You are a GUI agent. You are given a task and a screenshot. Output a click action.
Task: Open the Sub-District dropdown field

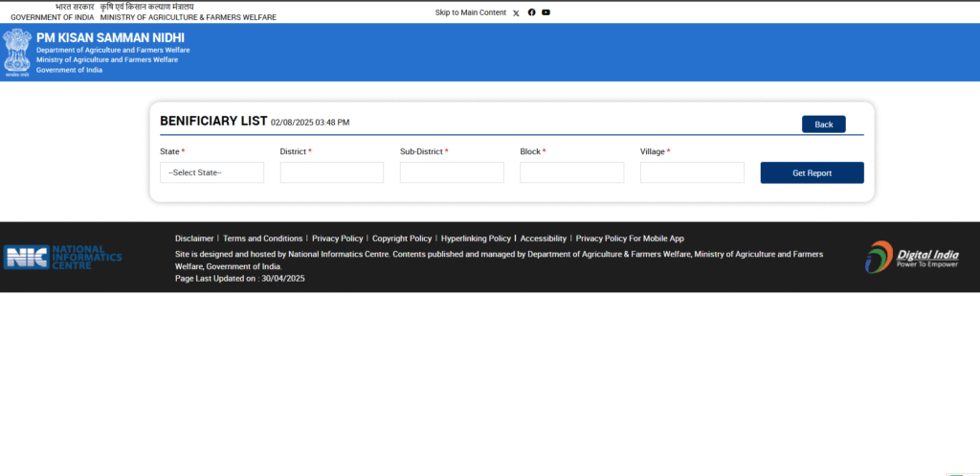coord(452,172)
